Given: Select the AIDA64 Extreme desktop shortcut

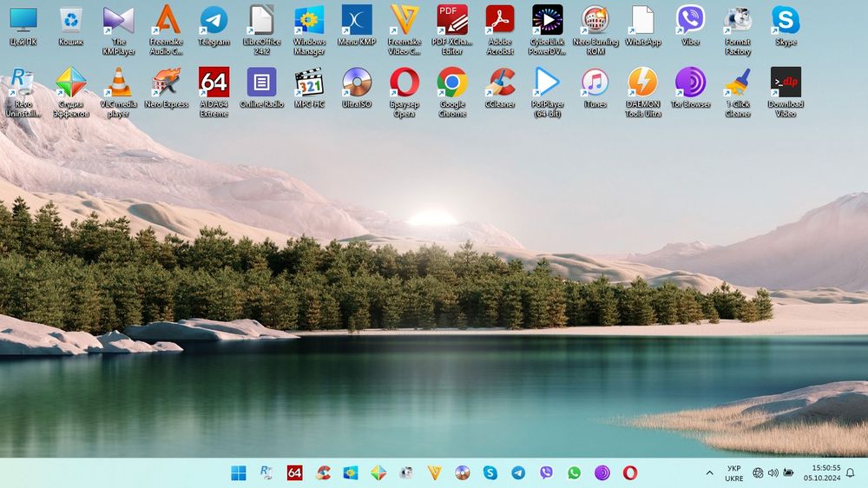Looking at the screenshot, I should point(214,93).
